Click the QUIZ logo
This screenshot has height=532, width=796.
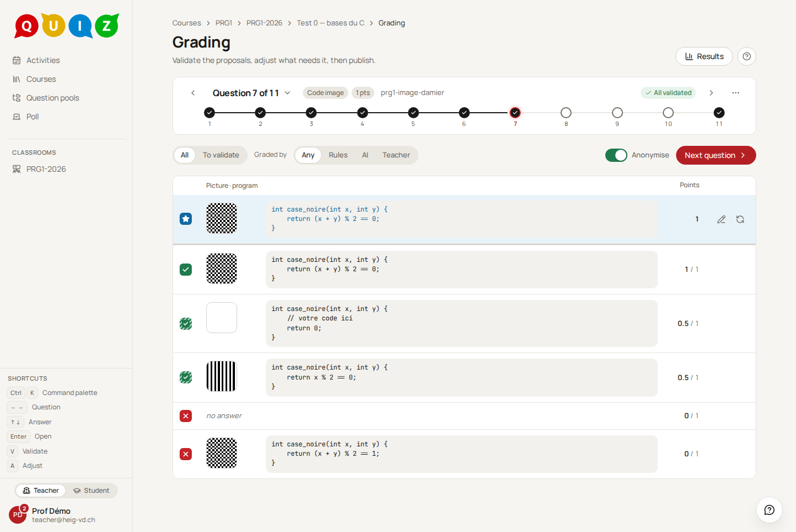[x=67, y=26]
